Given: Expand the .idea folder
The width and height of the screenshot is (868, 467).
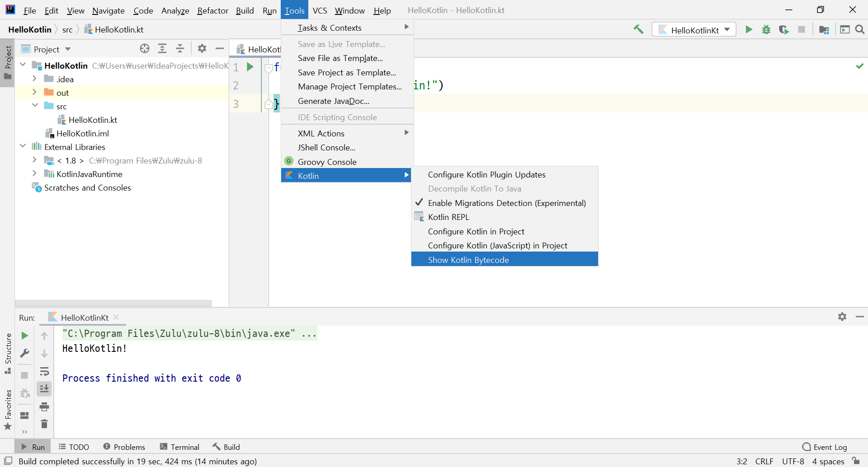Looking at the screenshot, I should pyautogui.click(x=35, y=79).
